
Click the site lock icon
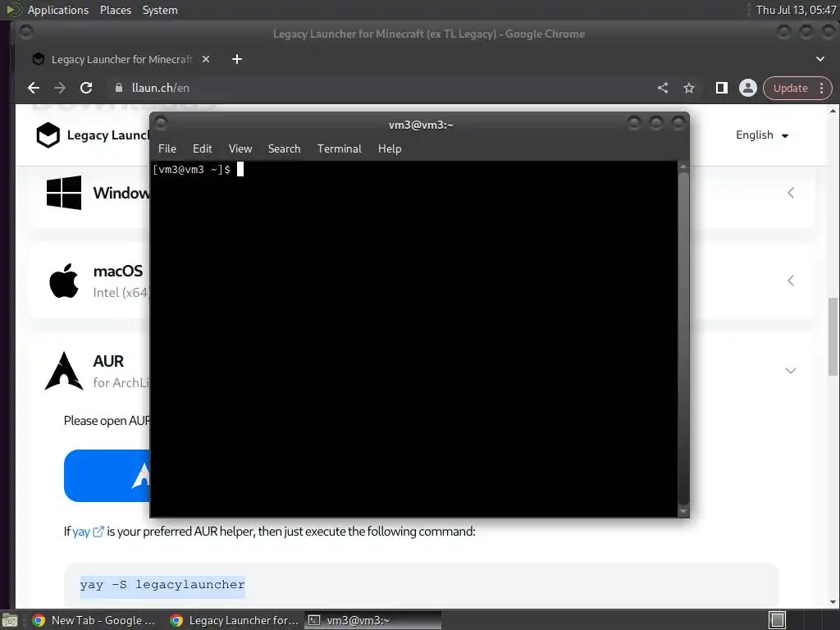[x=119, y=88]
